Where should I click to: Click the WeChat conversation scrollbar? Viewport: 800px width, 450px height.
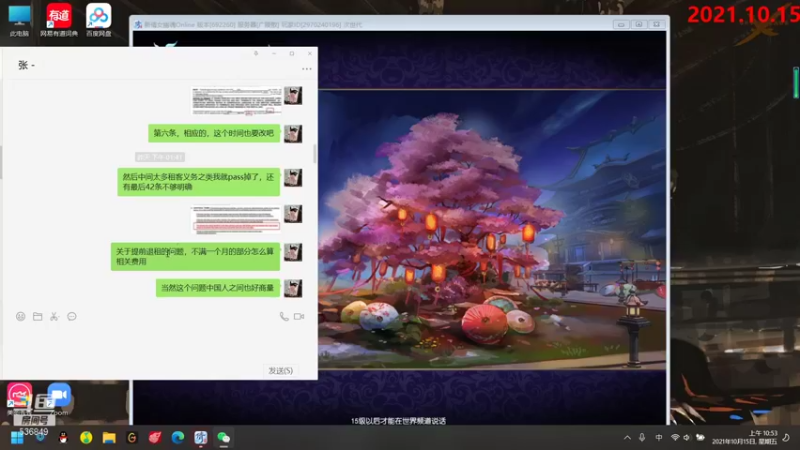(x=314, y=153)
